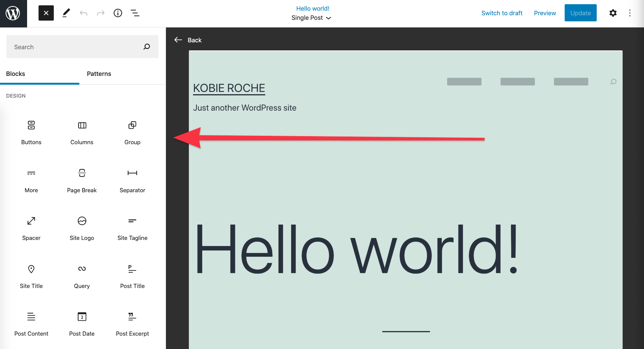Screen dimensions: 644x349
Task: Click the Hello world! title link
Action: (313, 8)
